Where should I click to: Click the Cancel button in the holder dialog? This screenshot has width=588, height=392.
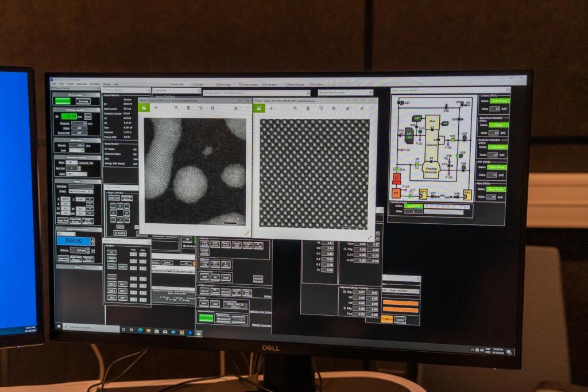[400, 320]
